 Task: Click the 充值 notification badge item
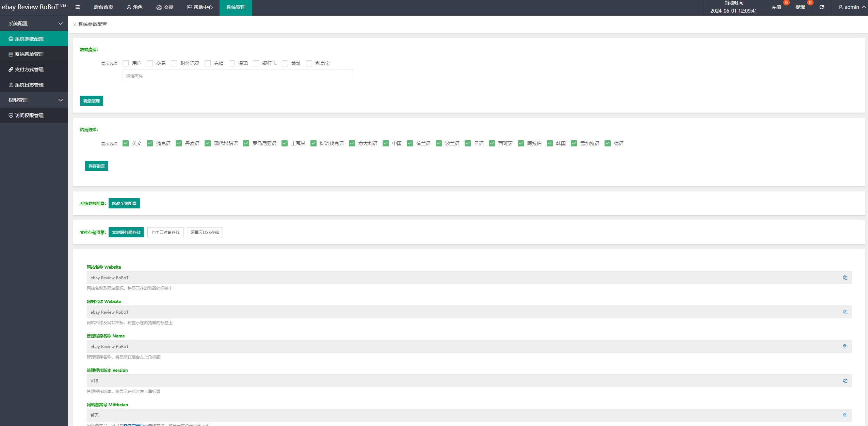pyautogui.click(x=776, y=7)
